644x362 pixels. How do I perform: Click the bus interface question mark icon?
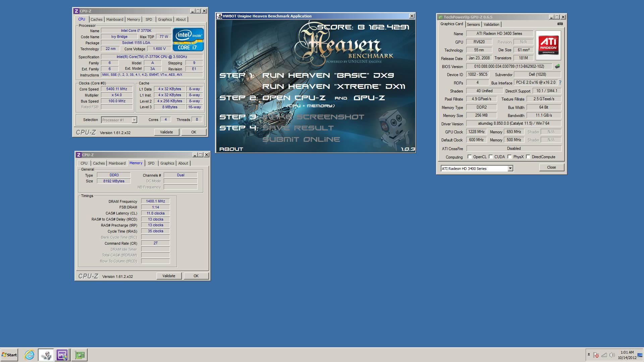[560, 82]
